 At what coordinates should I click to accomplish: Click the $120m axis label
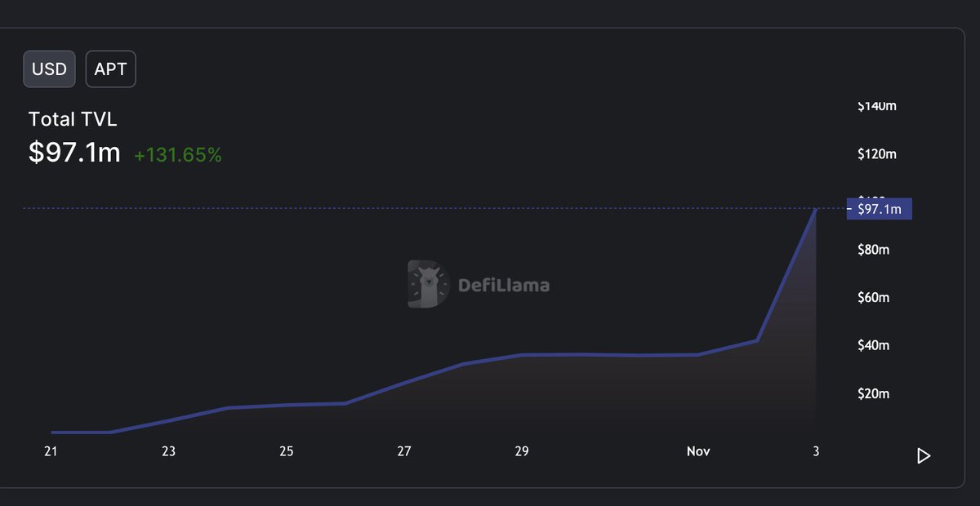point(876,153)
